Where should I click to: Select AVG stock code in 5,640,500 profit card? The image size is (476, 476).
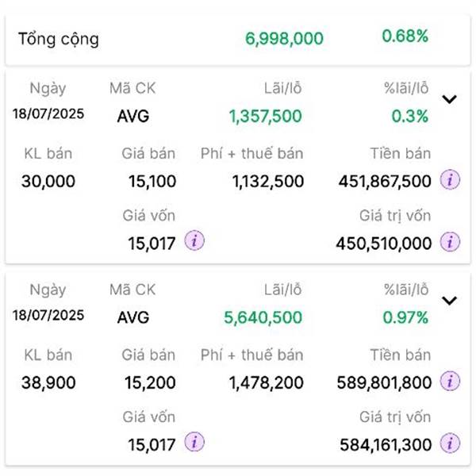pos(132,318)
